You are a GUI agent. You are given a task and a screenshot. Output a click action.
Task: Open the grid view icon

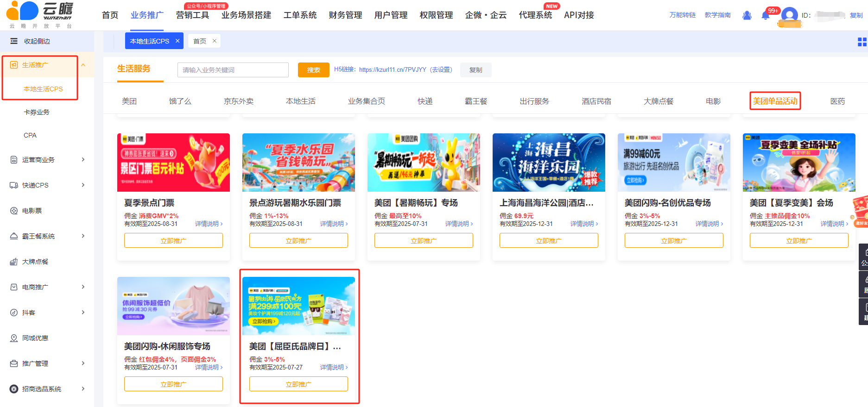click(862, 42)
